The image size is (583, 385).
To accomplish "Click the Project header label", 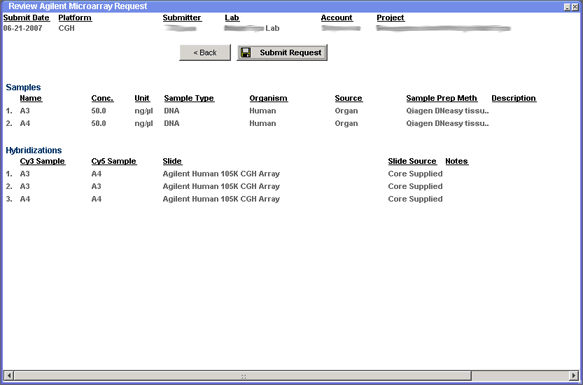I will pyautogui.click(x=390, y=18).
